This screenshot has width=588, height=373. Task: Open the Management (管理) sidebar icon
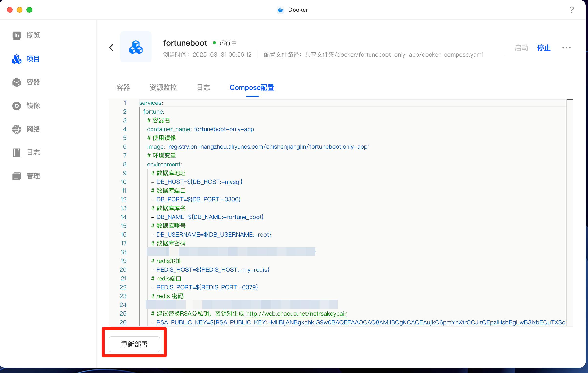(x=17, y=176)
